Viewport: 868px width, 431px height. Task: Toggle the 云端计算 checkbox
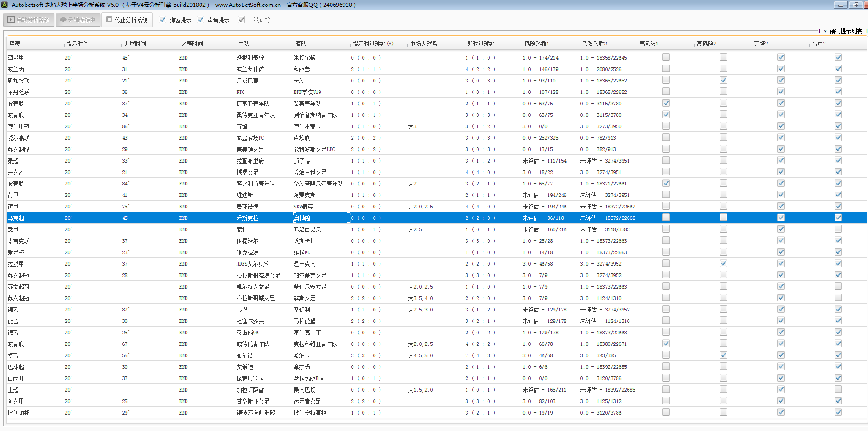click(241, 20)
